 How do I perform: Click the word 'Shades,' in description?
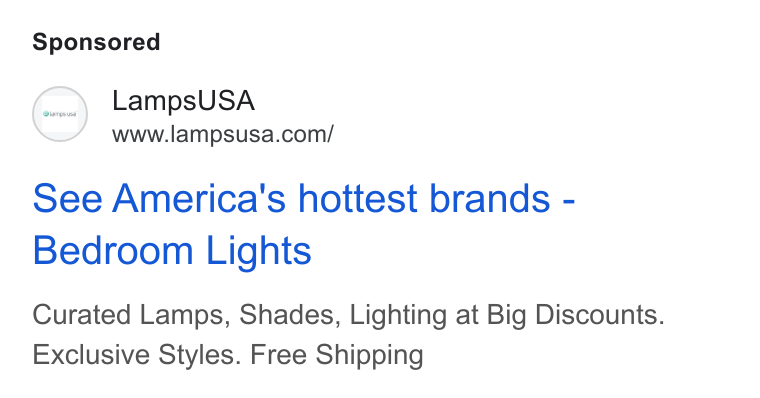click(287, 315)
